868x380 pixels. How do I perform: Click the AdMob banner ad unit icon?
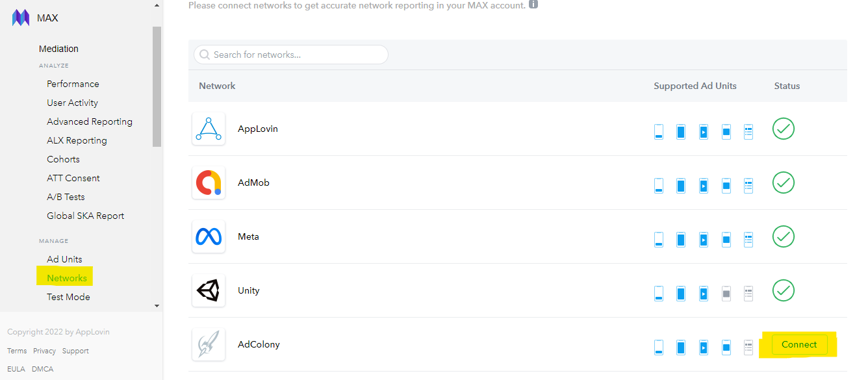659,186
